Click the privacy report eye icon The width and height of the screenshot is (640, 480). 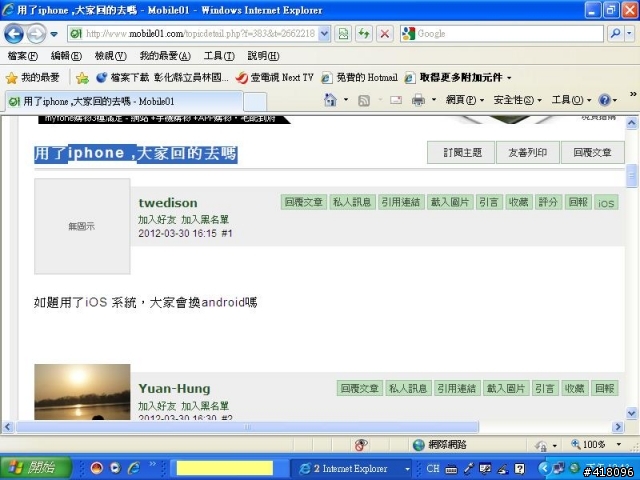[x=361, y=444]
